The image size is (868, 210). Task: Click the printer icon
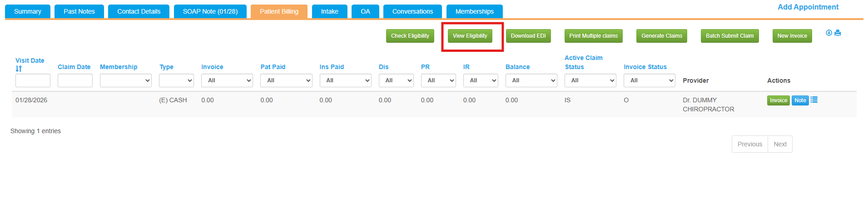838,33
